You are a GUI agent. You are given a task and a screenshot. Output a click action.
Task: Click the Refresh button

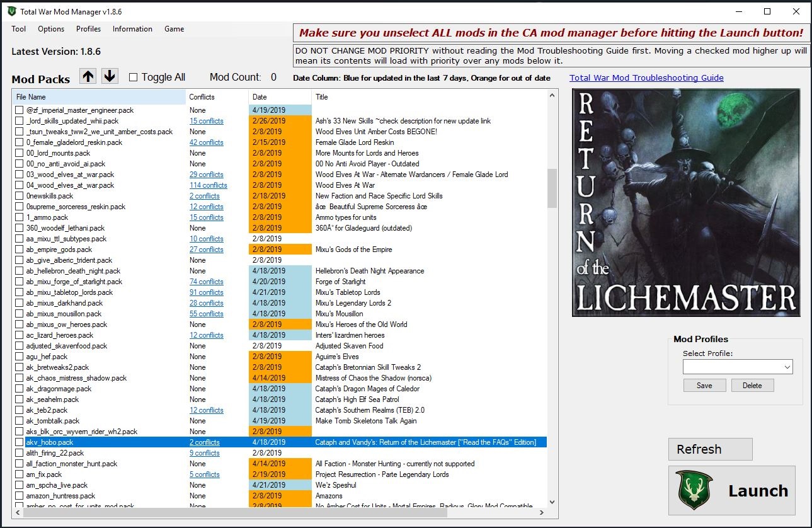tap(711, 449)
